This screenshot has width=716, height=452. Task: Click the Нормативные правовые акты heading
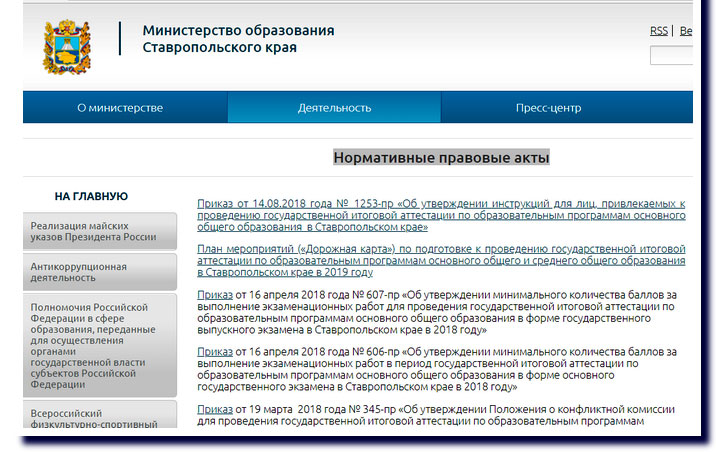441,158
